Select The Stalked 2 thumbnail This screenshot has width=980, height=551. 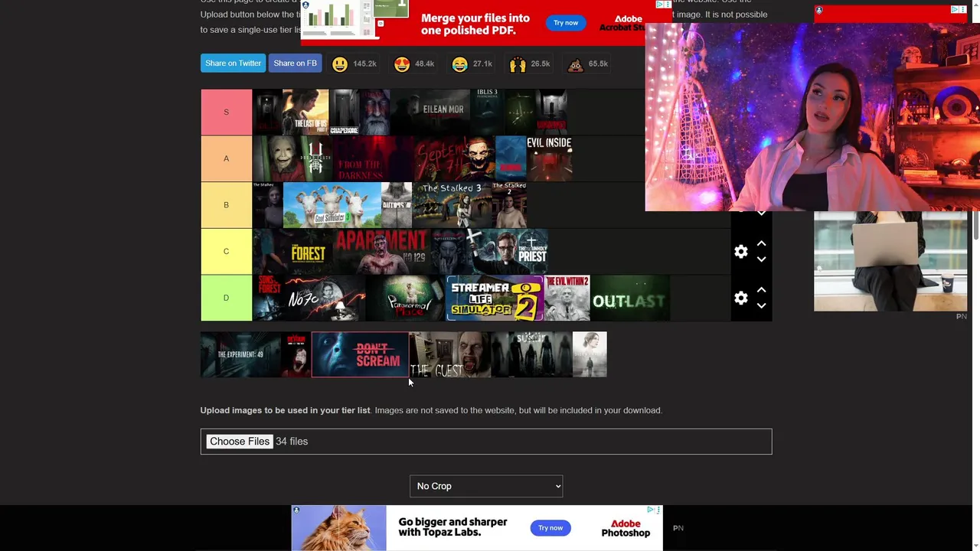coord(509,205)
